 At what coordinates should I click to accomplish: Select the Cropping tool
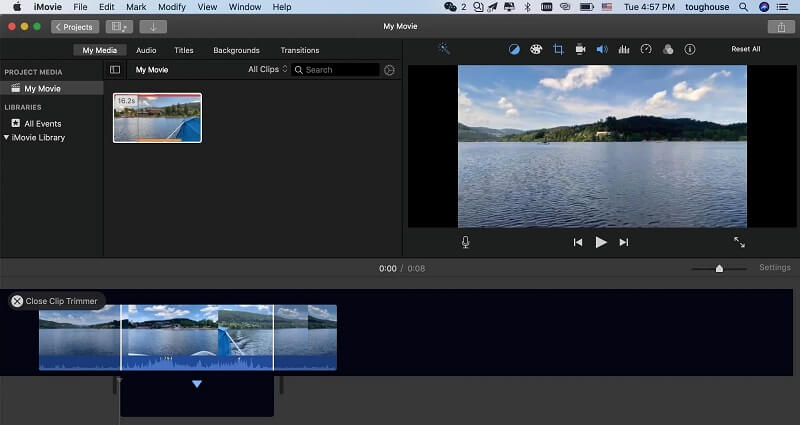tap(558, 49)
